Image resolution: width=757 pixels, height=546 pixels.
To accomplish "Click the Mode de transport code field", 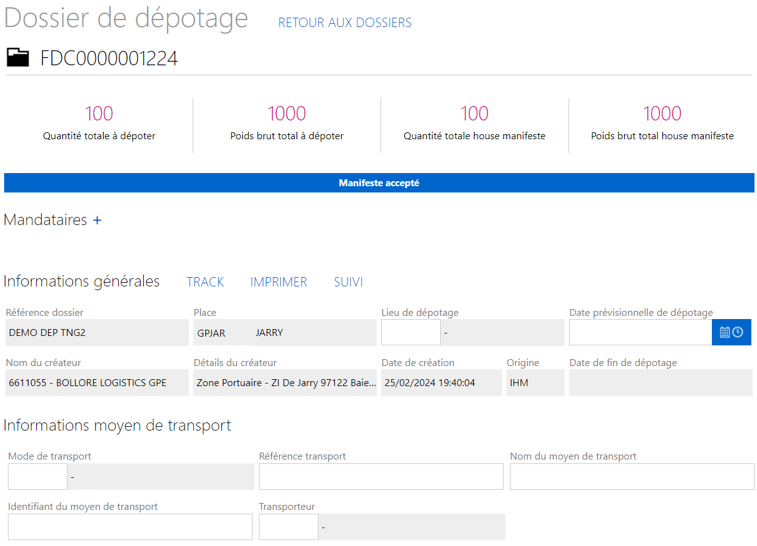I will [38, 476].
